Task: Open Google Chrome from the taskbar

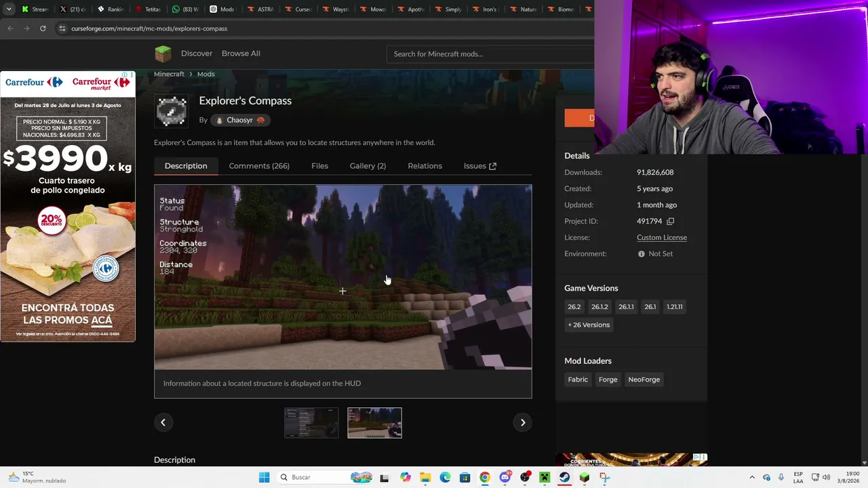Action: (x=485, y=477)
